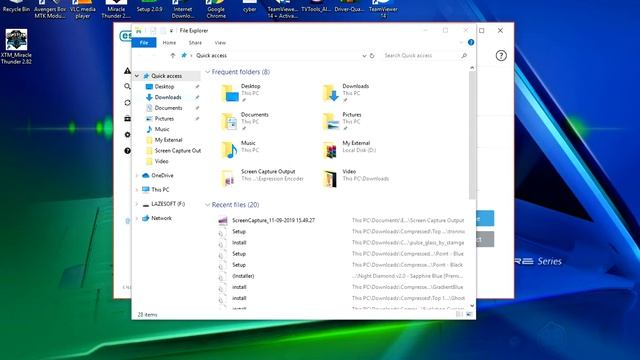
Task: Collapse the Quick access tree node
Action: [137, 76]
